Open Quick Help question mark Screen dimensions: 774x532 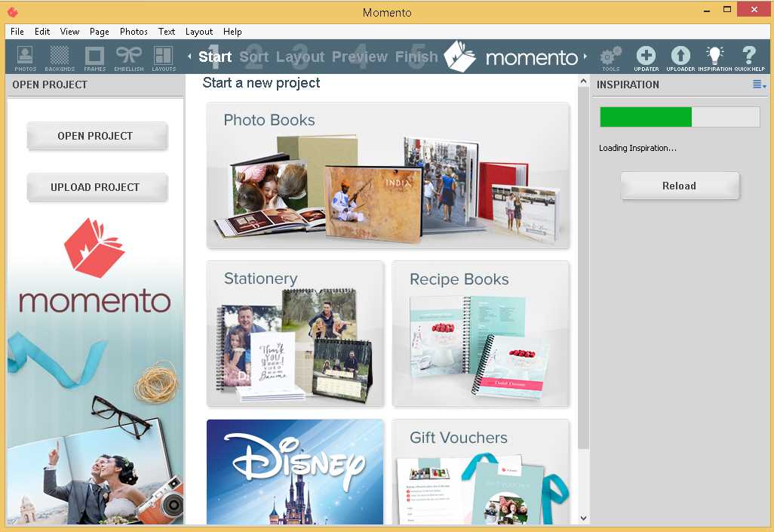pos(749,58)
